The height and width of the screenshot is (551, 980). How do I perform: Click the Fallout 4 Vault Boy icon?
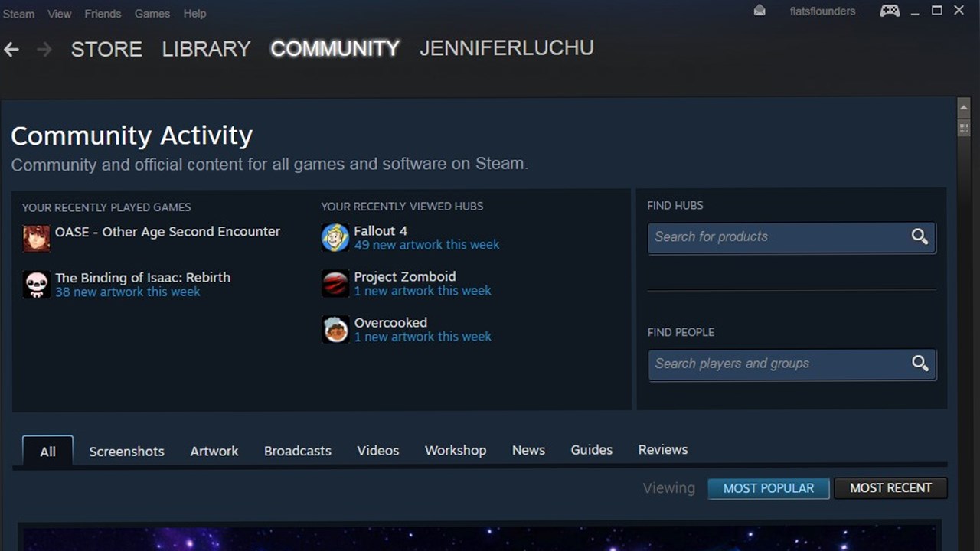(x=335, y=237)
